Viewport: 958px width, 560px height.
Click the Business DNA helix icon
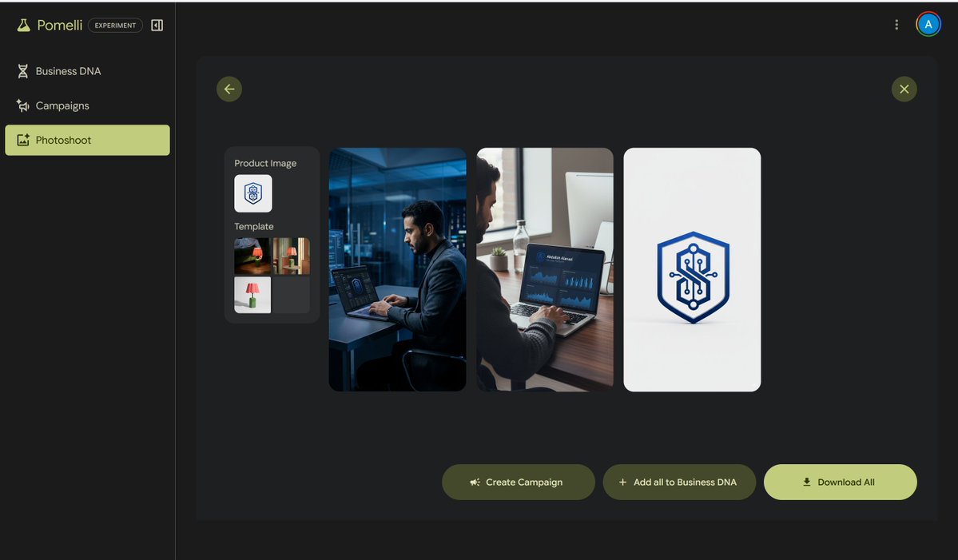click(x=22, y=71)
